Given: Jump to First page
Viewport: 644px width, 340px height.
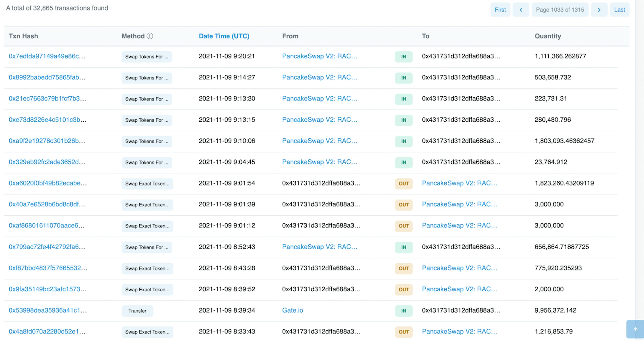Looking at the screenshot, I should [500, 10].
